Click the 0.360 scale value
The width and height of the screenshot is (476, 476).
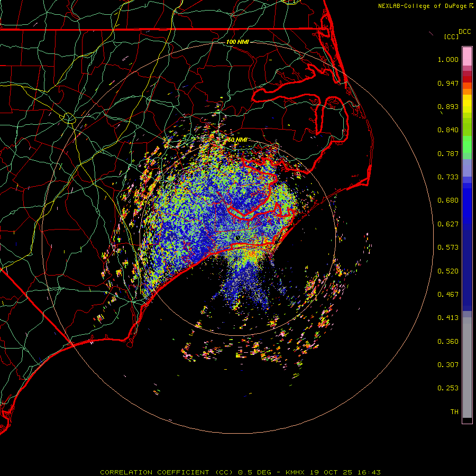[x=448, y=342]
